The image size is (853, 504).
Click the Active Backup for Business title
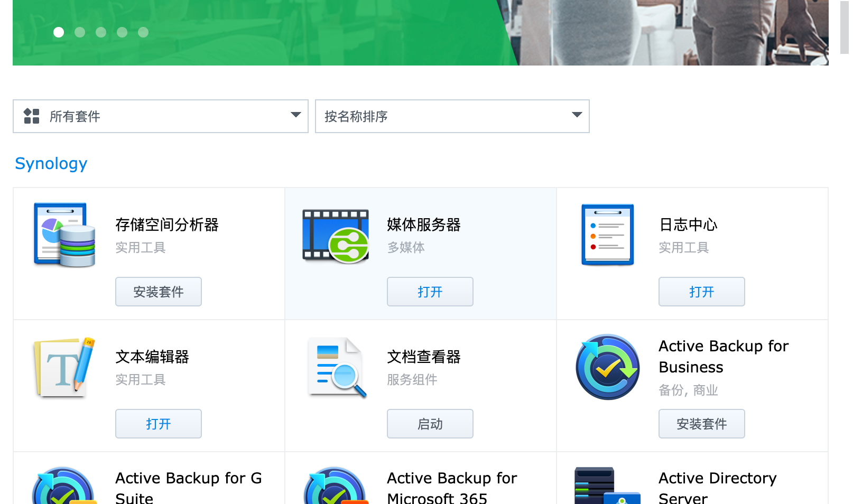point(724,357)
